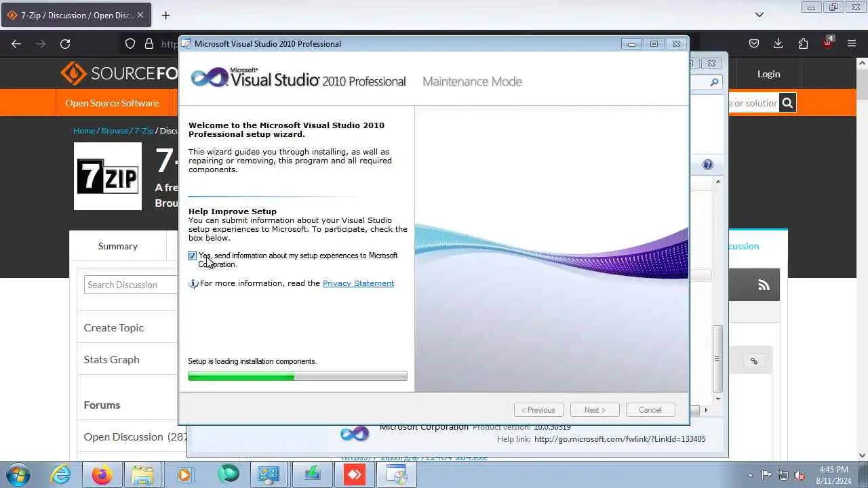
Task: Open the list all tabs dropdown
Action: 759,15
